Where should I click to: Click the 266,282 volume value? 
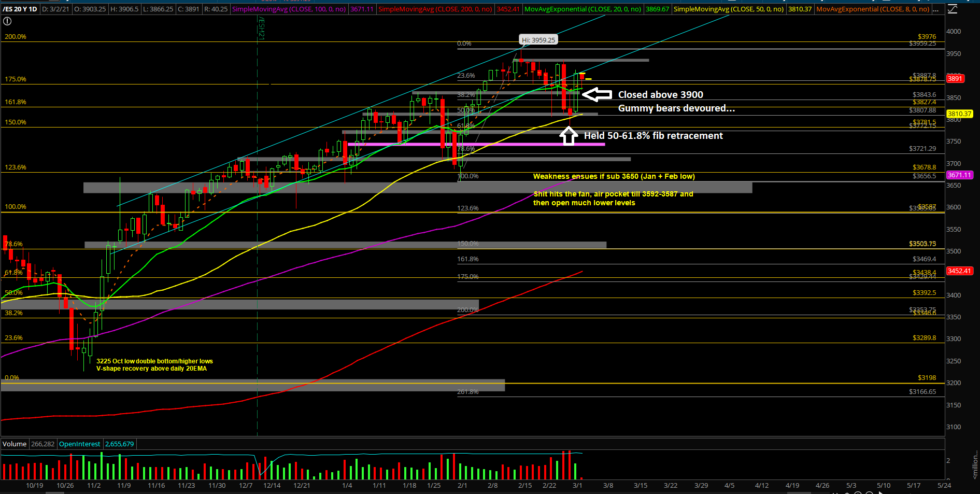(42, 444)
